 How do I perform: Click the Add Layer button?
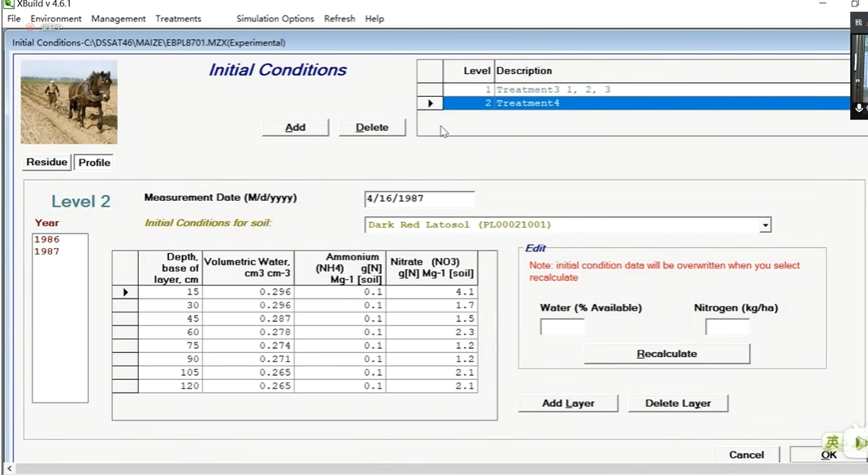pyautogui.click(x=568, y=403)
